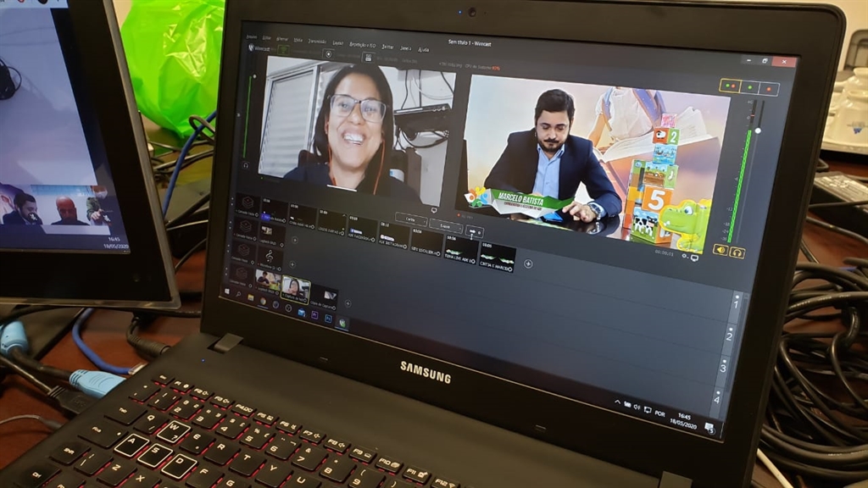The width and height of the screenshot is (868, 488).
Task: Open the Suave transition dropdown
Action: (446, 225)
